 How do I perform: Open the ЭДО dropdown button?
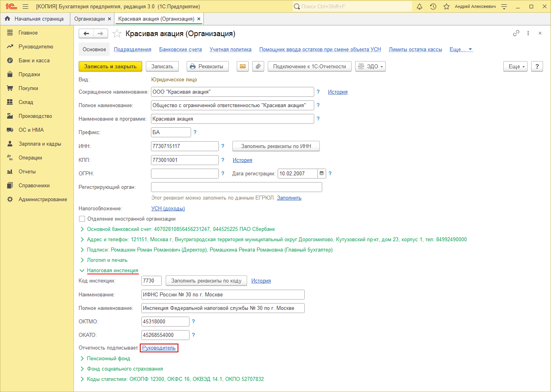pyautogui.click(x=371, y=67)
